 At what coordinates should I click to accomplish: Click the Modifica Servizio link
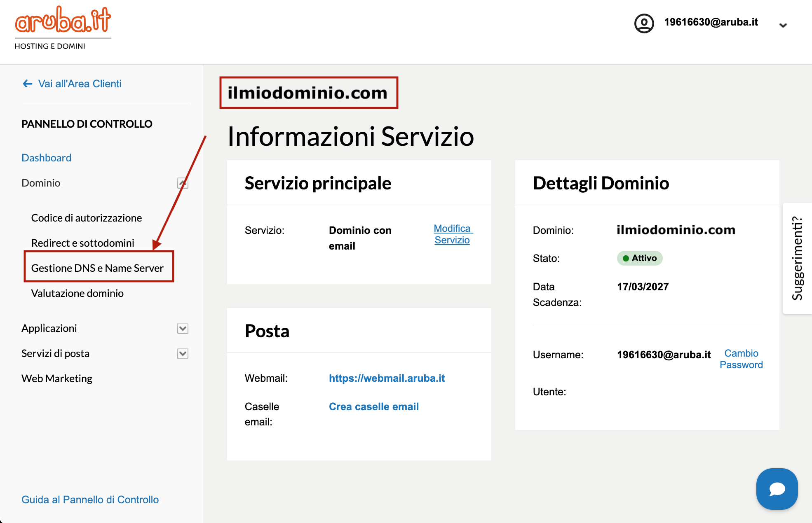coord(453,234)
